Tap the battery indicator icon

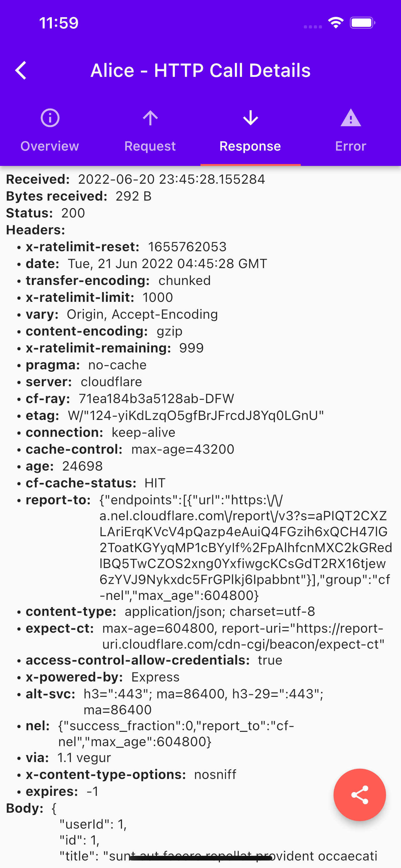(363, 23)
